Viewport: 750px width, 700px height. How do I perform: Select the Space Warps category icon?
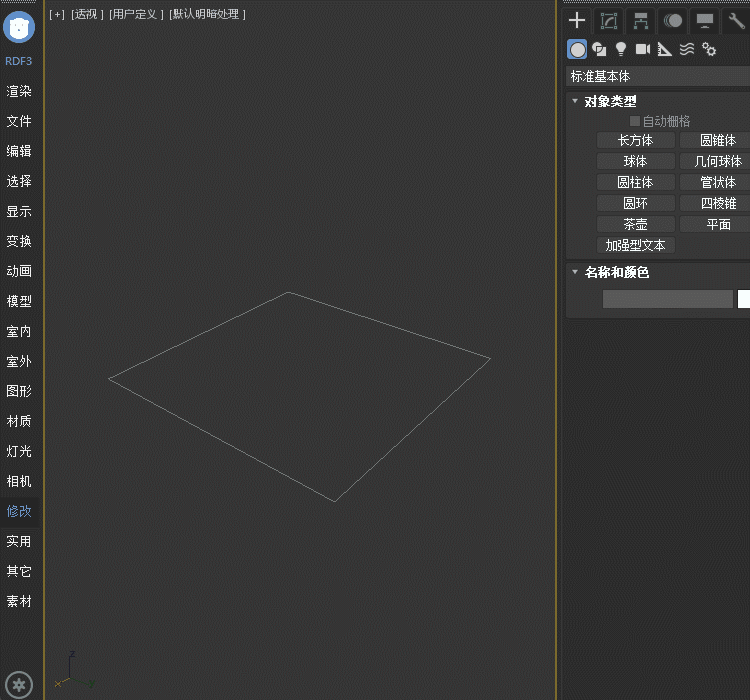click(x=687, y=49)
